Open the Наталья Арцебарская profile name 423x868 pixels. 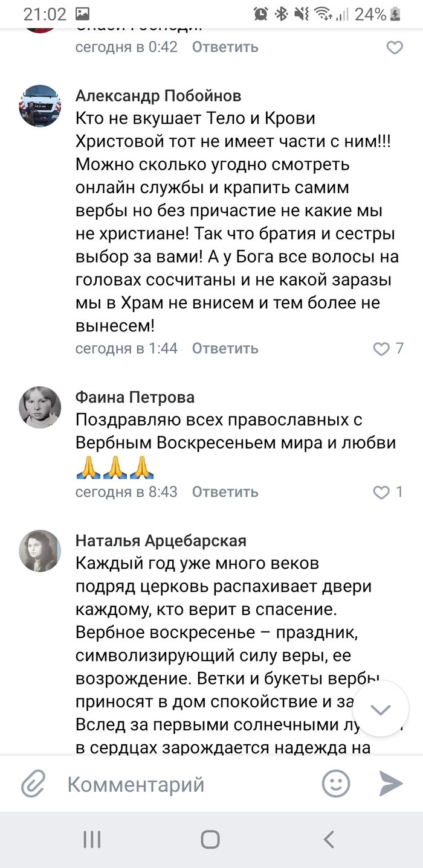(161, 540)
